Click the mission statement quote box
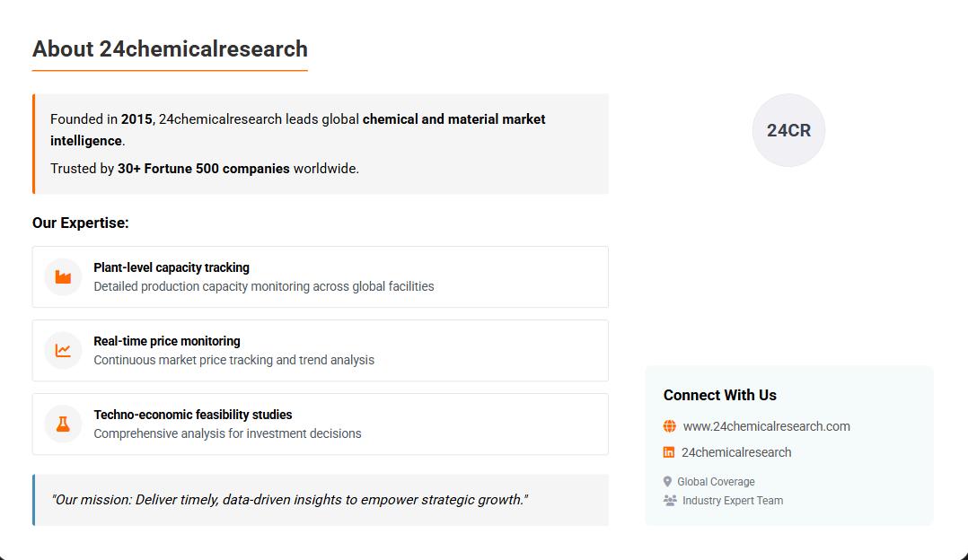Screen dimensions: 968x560 click(321, 500)
